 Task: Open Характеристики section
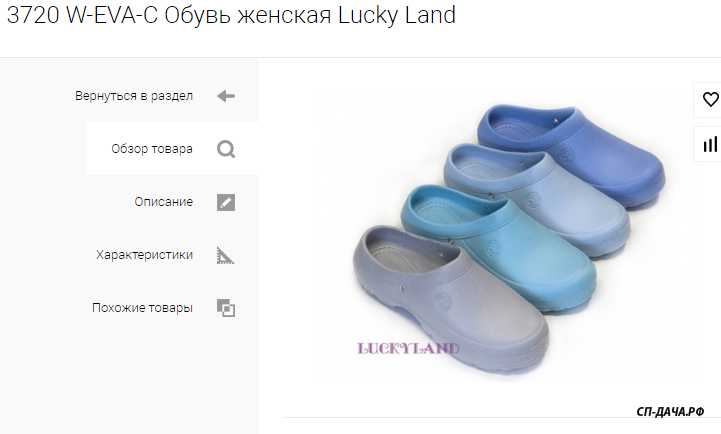click(144, 255)
